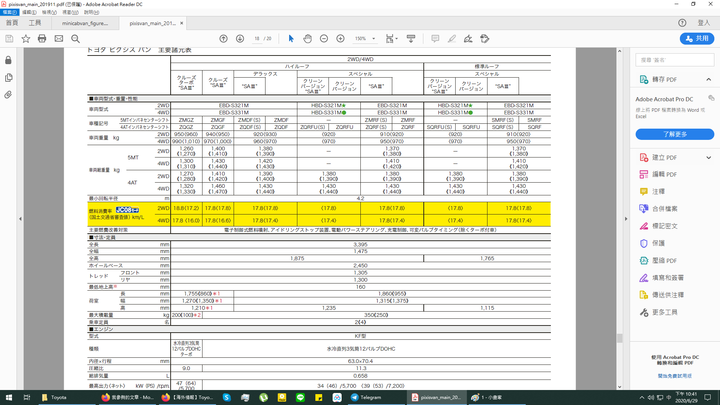Click the save file icon
The height and width of the screenshot is (405, 720).
point(9,39)
